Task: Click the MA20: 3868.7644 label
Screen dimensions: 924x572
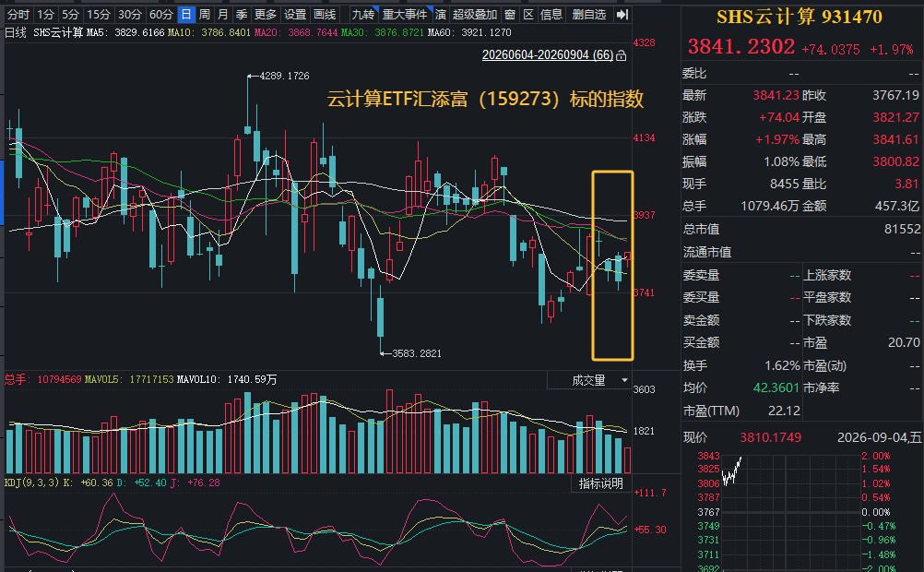Action: [x=296, y=32]
